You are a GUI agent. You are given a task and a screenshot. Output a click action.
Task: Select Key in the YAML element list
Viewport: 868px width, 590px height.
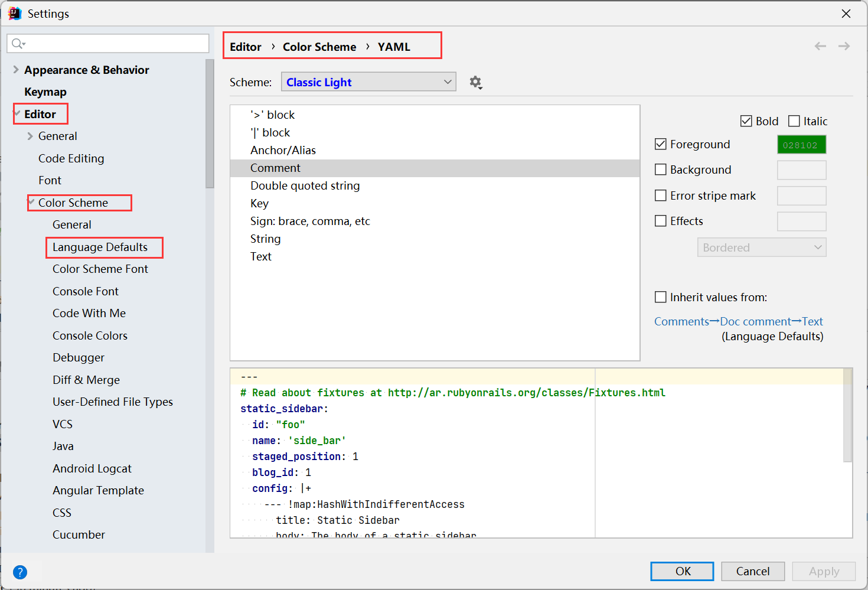click(259, 203)
